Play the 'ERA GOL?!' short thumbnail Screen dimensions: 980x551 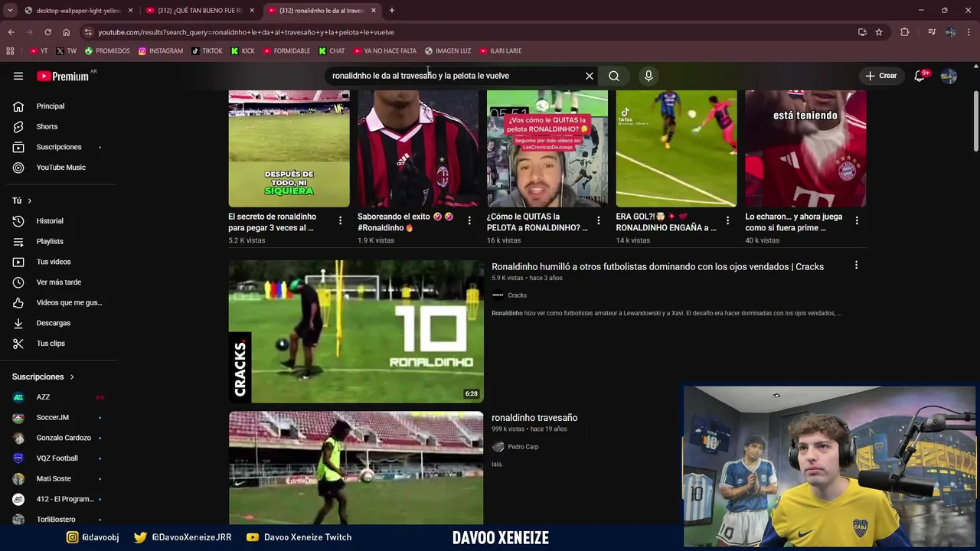[x=677, y=148]
